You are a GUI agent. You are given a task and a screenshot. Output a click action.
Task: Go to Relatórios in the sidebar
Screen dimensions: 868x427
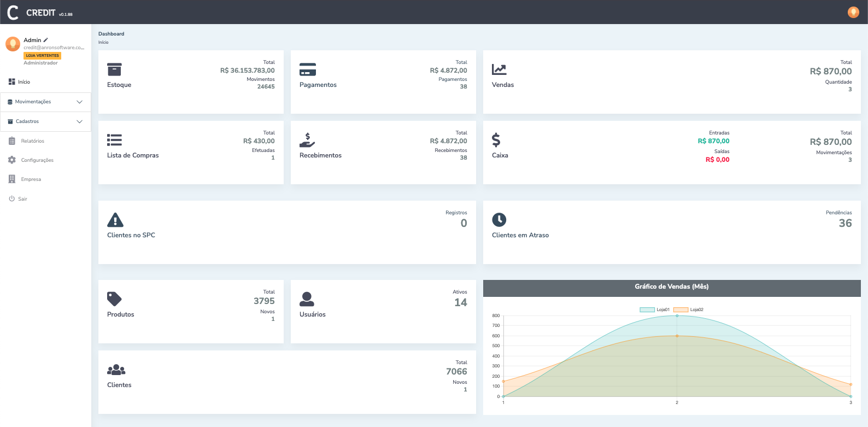[x=32, y=141]
